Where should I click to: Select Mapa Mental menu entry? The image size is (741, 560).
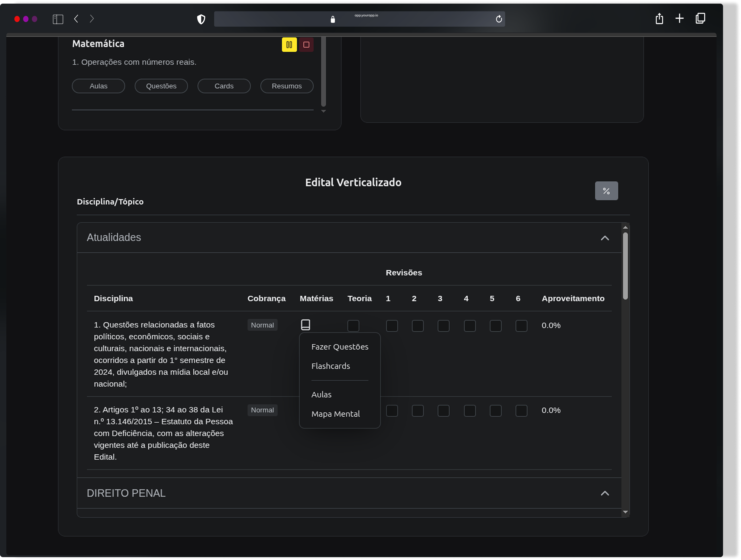pyautogui.click(x=335, y=414)
